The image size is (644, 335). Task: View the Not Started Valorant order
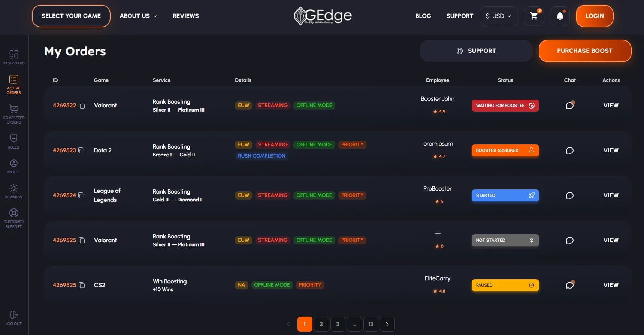(x=611, y=240)
